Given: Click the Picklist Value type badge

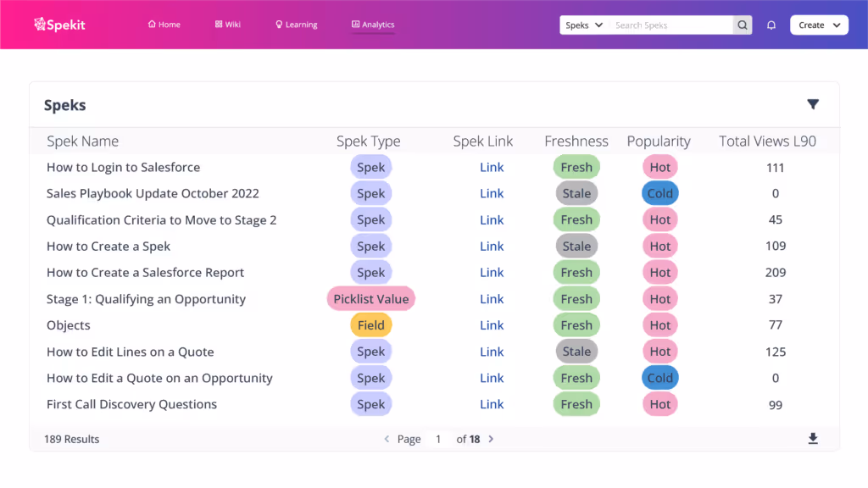Looking at the screenshot, I should (x=371, y=299).
